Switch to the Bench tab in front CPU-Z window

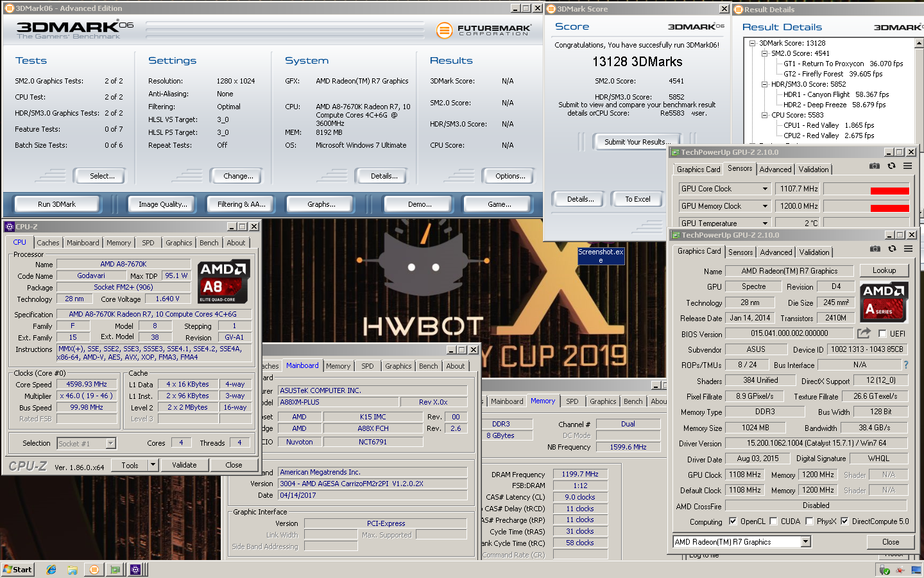[209, 243]
